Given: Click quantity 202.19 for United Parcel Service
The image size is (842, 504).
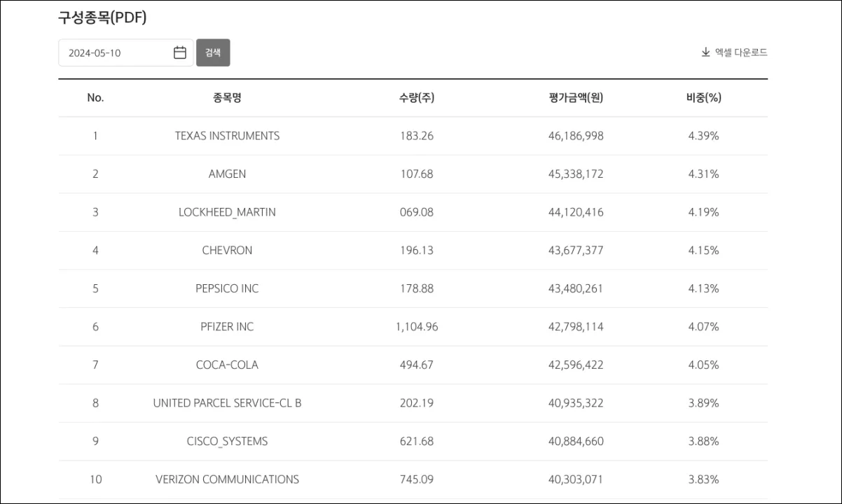Looking at the screenshot, I should click(416, 403).
